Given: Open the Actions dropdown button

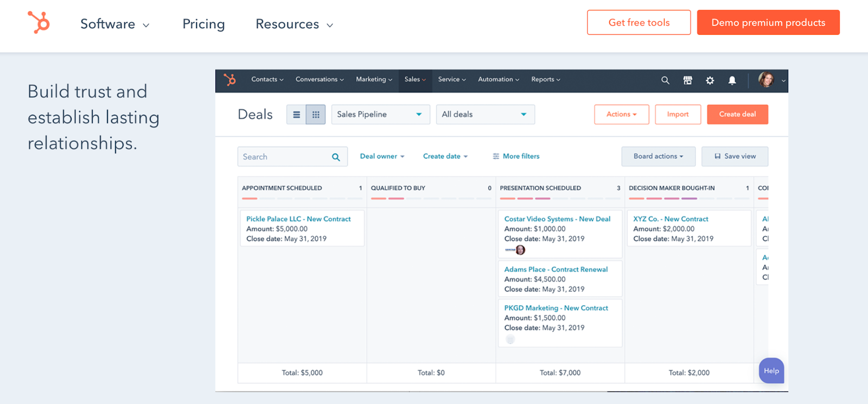Looking at the screenshot, I should click(x=621, y=115).
